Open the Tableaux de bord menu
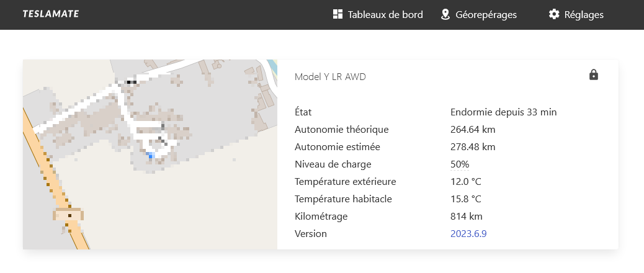644x273 pixels. tap(378, 15)
